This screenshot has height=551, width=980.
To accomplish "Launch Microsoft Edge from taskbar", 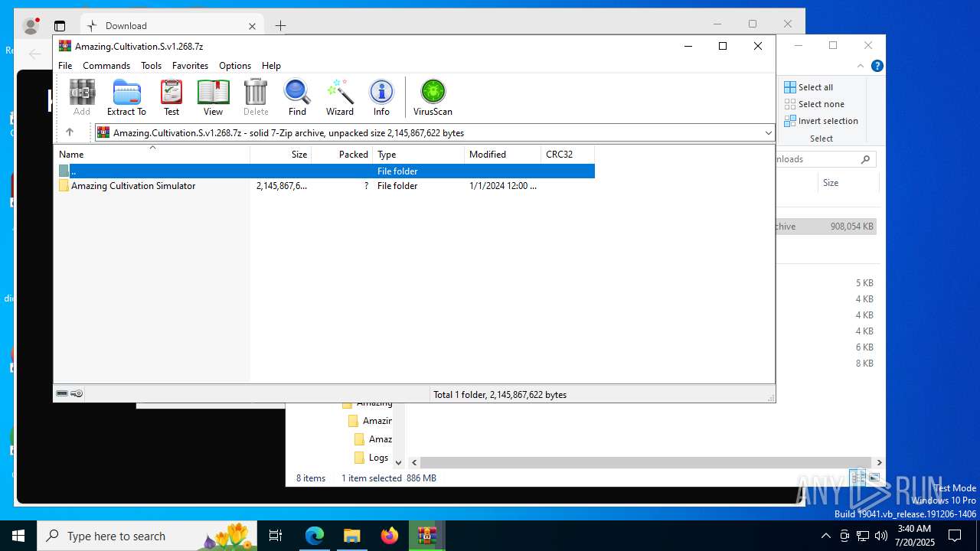I will tap(315, 536).
